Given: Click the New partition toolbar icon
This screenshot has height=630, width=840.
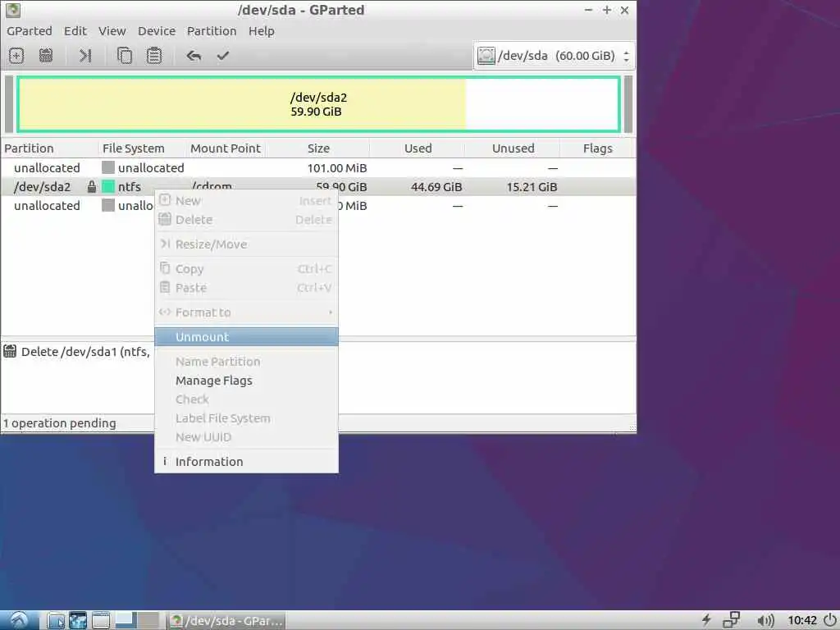Looking at the screenshot, I should tap(16, 56).
